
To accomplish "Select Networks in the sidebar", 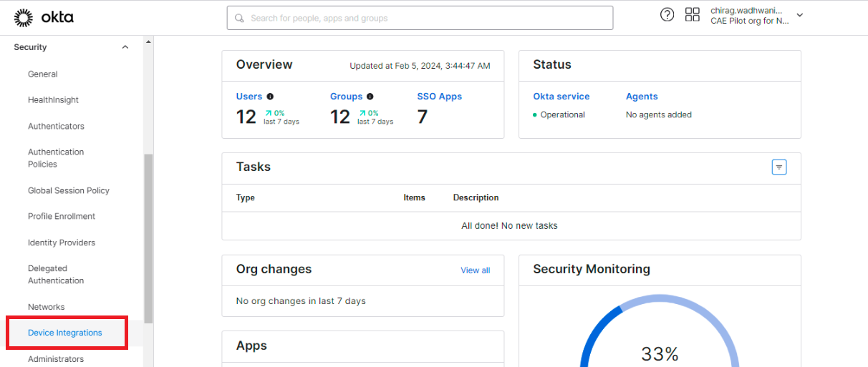I will coord(46,307).
